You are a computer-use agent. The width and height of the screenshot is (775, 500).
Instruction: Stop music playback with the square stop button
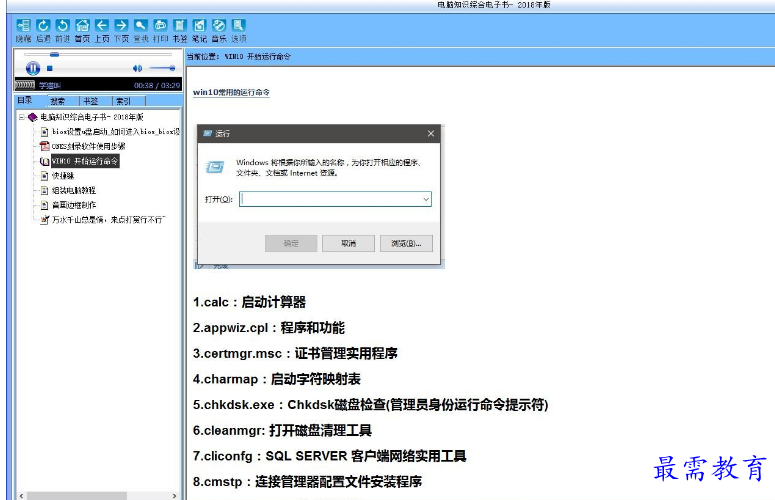tap(49, 68)
